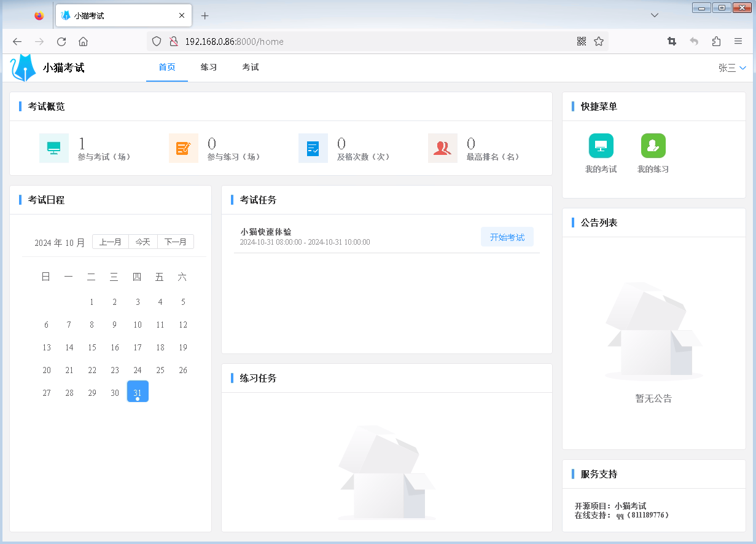Viewport: 756px width, 544px height.
Task: Click the blue 及格次数 checklist icon
Action: point(313,148)
